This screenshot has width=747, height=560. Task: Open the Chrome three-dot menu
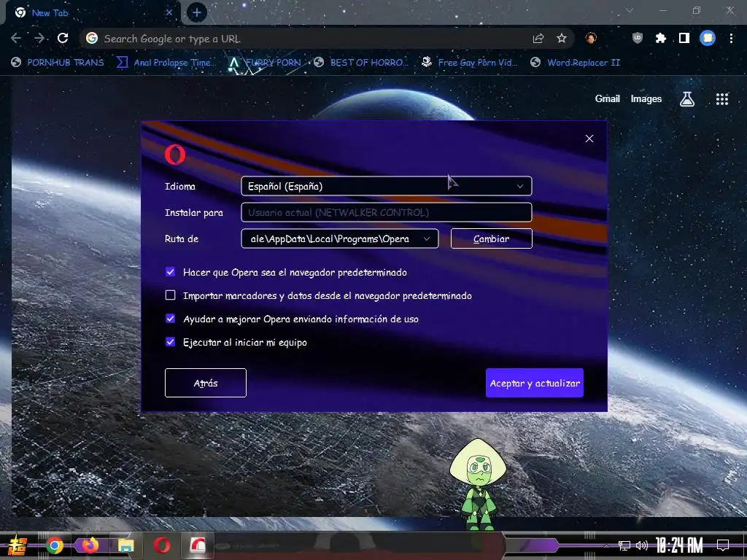[731, 38]
